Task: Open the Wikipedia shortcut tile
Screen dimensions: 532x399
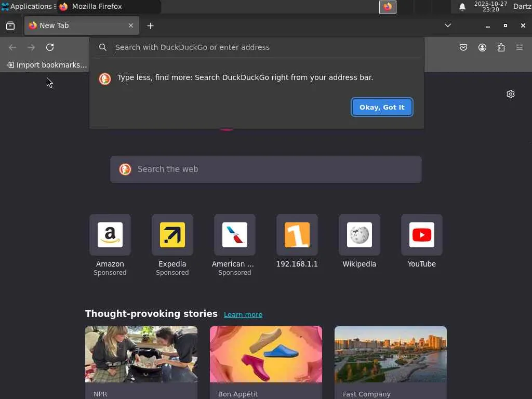Action: tap(360, 235)
